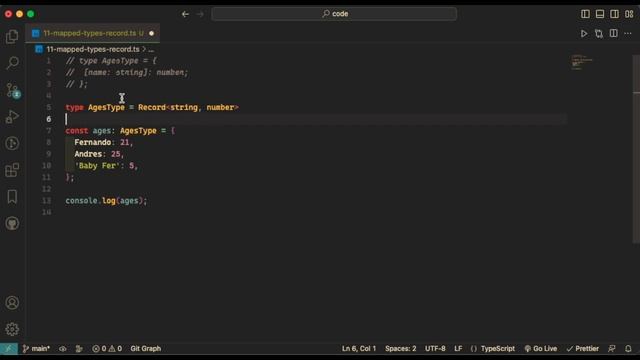Open Git Graph from status bar
640x360 pixels.
click(x=146, y=349)
